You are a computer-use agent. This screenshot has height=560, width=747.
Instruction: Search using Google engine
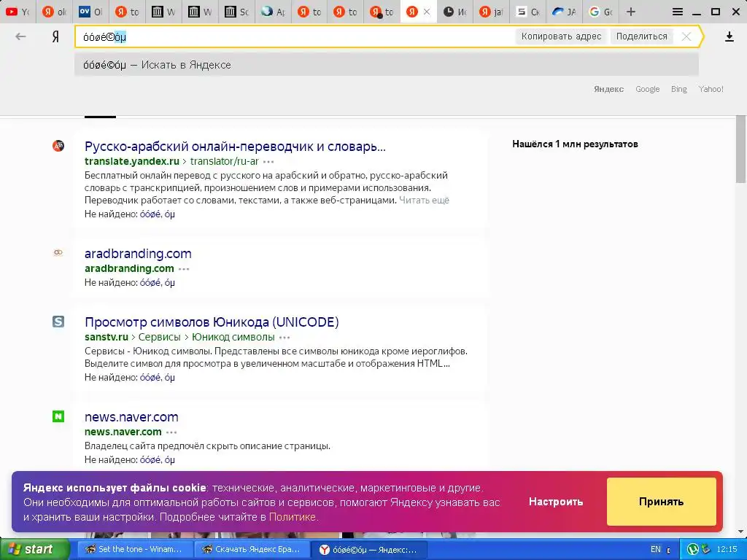pos(648,89)
